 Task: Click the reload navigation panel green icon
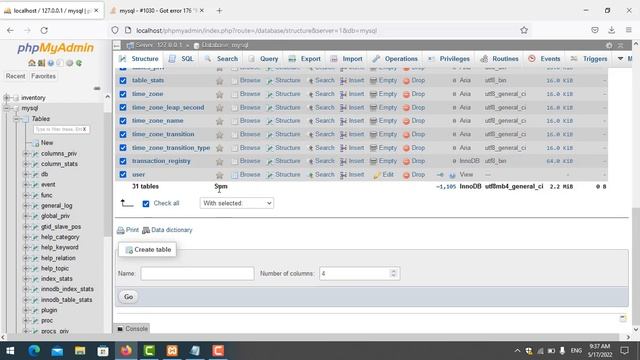[79, 63]
